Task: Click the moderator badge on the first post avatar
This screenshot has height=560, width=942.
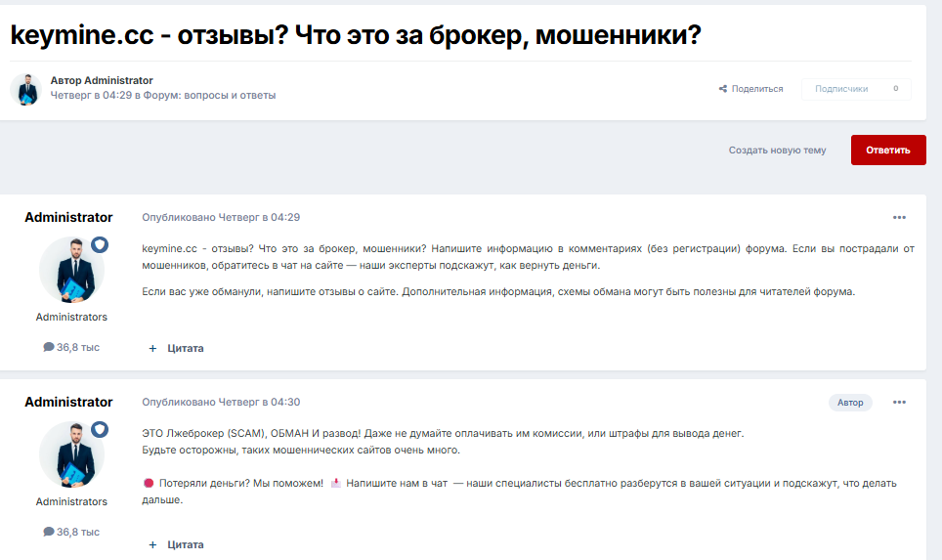Action: (100, 244)
